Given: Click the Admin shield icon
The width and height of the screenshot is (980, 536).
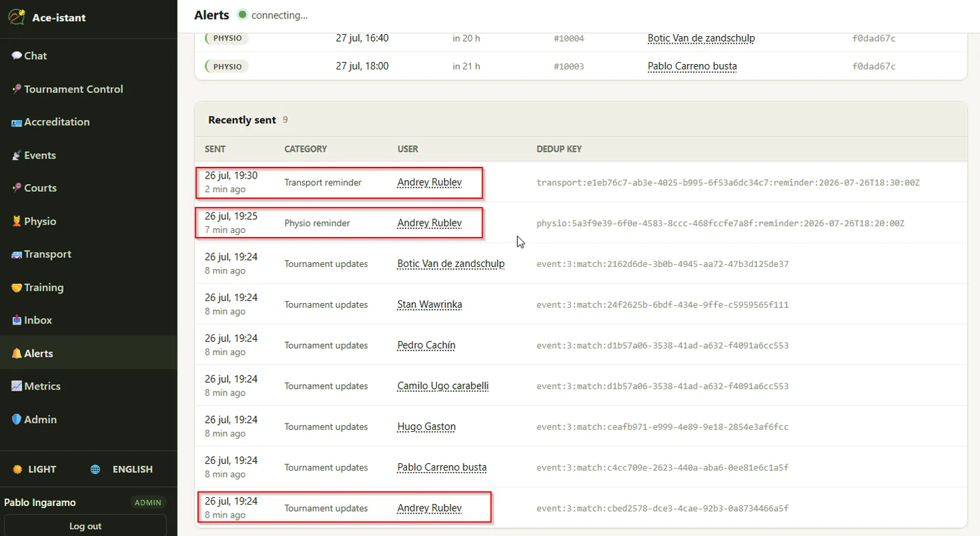Looking at the screenshot, I should pos(16,420).
